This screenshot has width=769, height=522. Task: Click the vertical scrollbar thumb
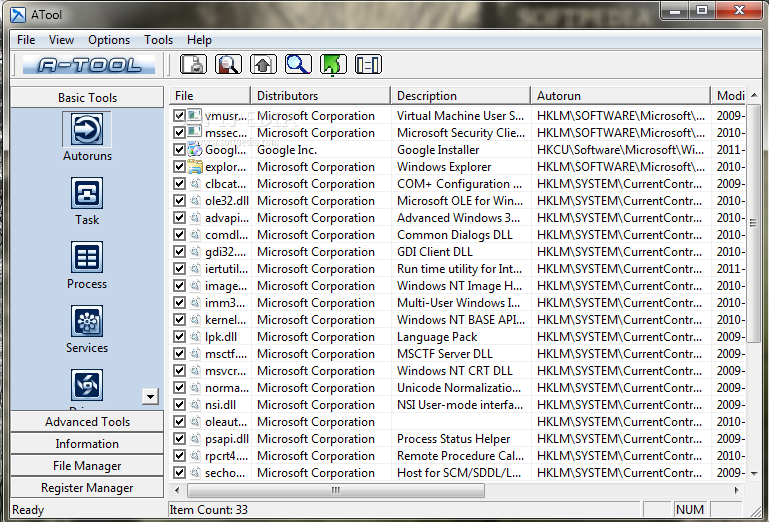pyautogui.click(x=754, y=223)
